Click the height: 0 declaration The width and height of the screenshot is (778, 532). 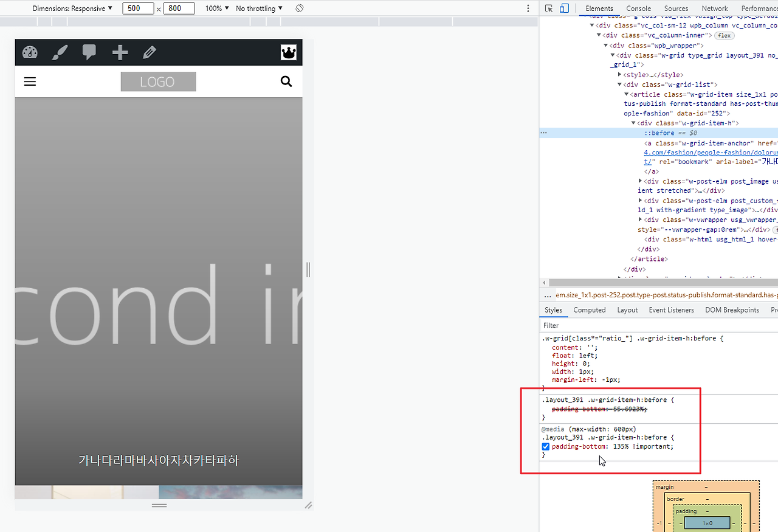[x=571, y=364]
